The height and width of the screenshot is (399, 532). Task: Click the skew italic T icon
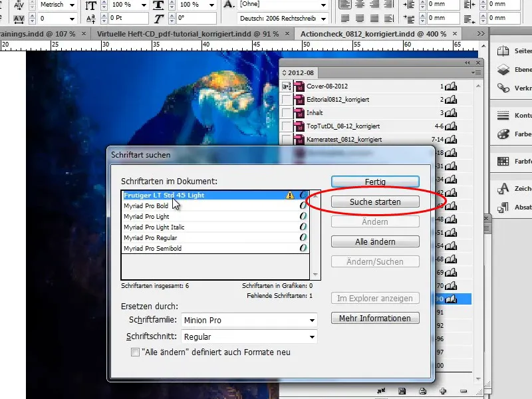click(x=158, y=19)
